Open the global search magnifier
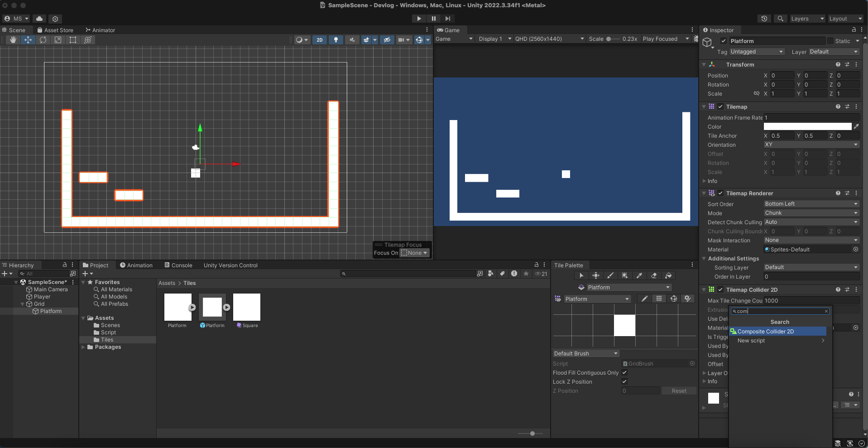This screenshot has height=448, width=868. [780, 19]
